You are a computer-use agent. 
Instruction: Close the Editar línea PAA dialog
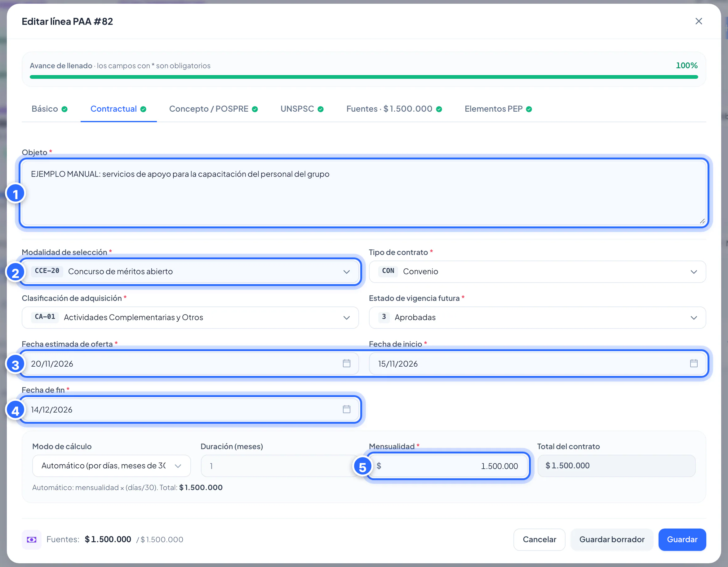(x=699, y=21)
